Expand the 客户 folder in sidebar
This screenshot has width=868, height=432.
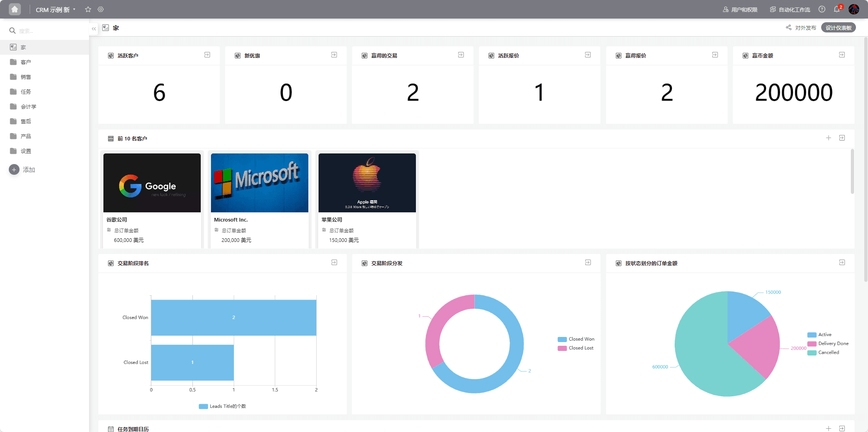[26, 62]
